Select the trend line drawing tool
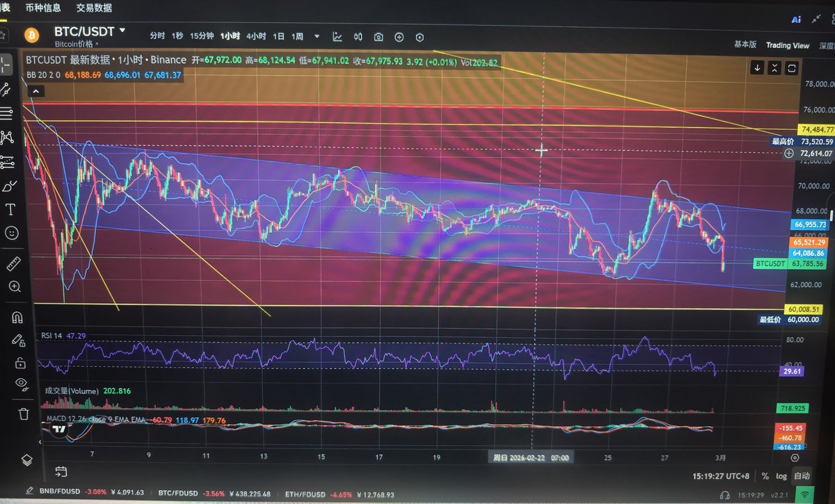This screenshot has height=504, width=835. 6,89
